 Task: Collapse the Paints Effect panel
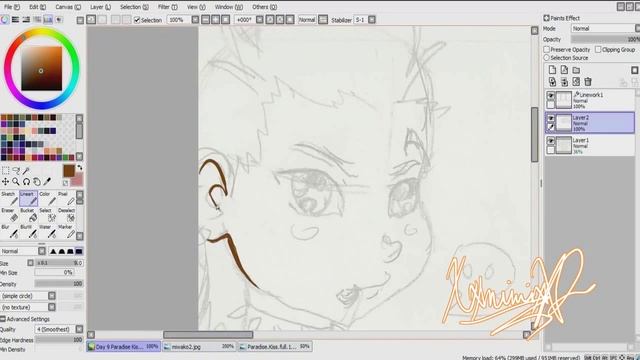[x=547, y=18]
